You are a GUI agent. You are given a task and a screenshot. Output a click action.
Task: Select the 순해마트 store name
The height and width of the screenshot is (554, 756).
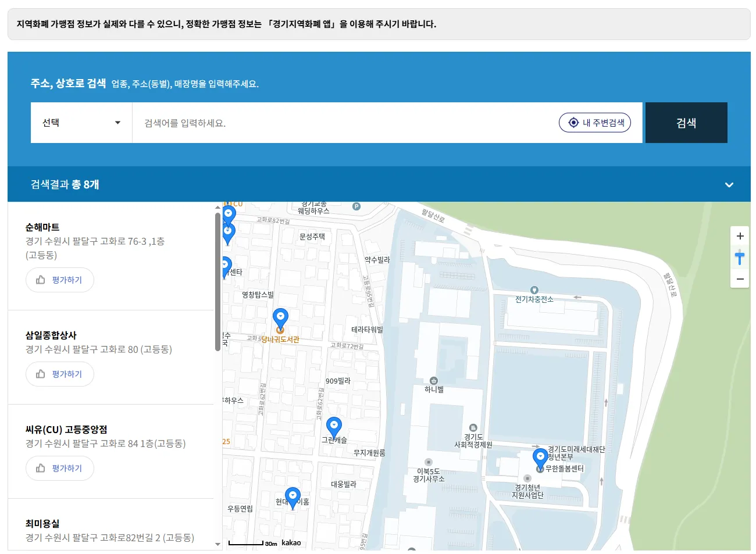(x=42, y=227)
